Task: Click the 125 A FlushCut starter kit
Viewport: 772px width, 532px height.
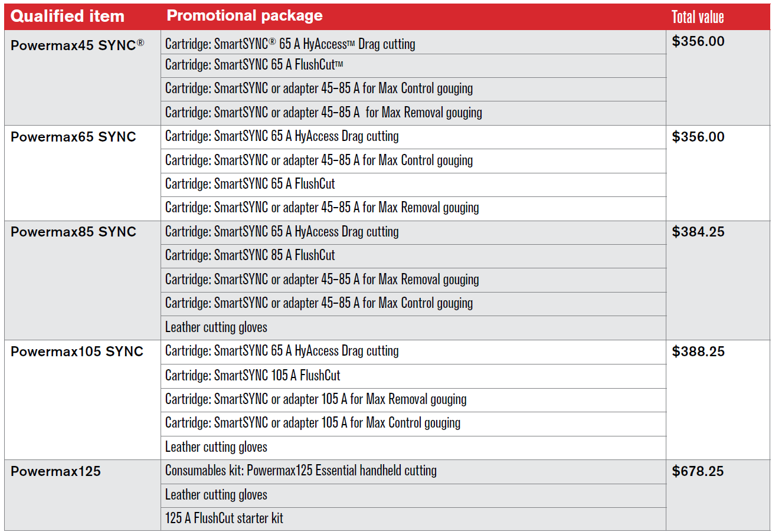Action: (224, 518)
